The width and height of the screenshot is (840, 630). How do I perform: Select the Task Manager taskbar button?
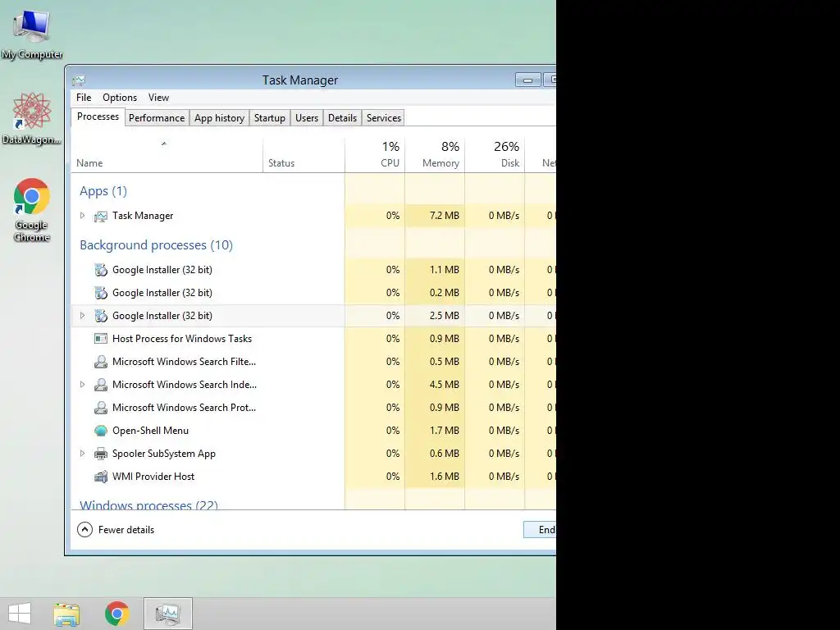(x=167, y=614)
